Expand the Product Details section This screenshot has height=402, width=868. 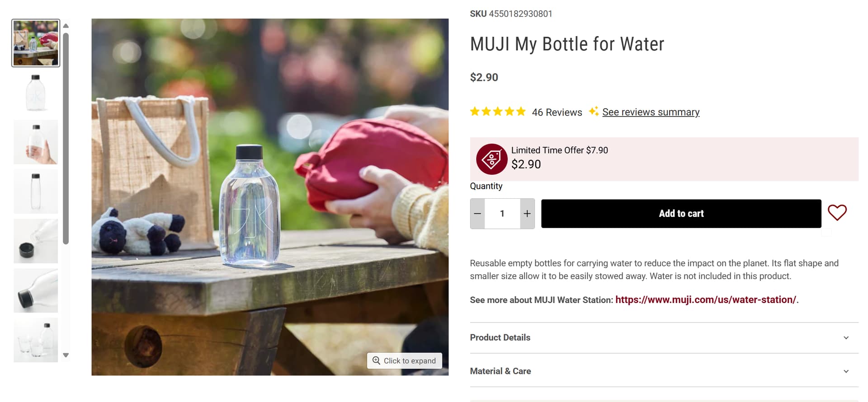click(500, 337)
